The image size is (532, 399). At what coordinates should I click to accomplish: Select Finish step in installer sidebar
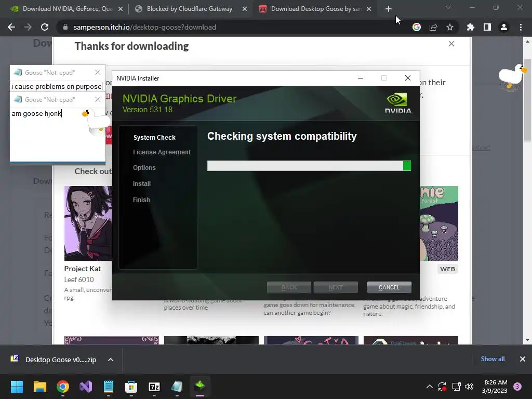pos(141,200)
